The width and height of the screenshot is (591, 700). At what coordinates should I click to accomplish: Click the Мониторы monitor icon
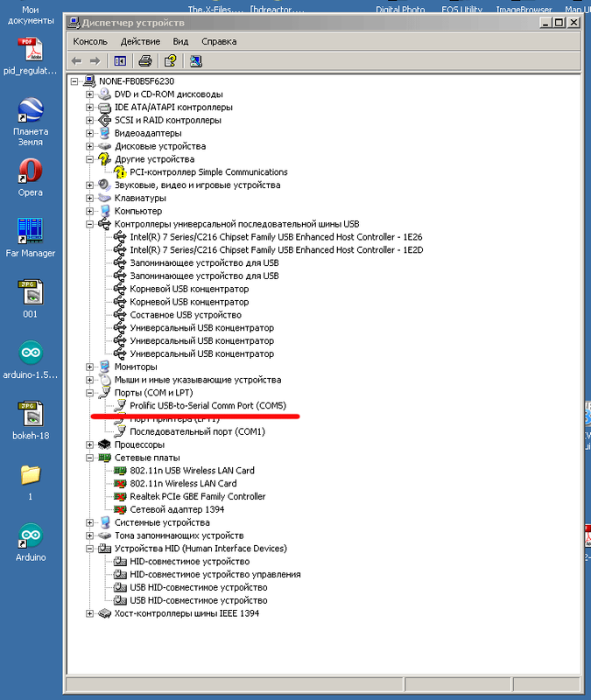pos(104,367)
